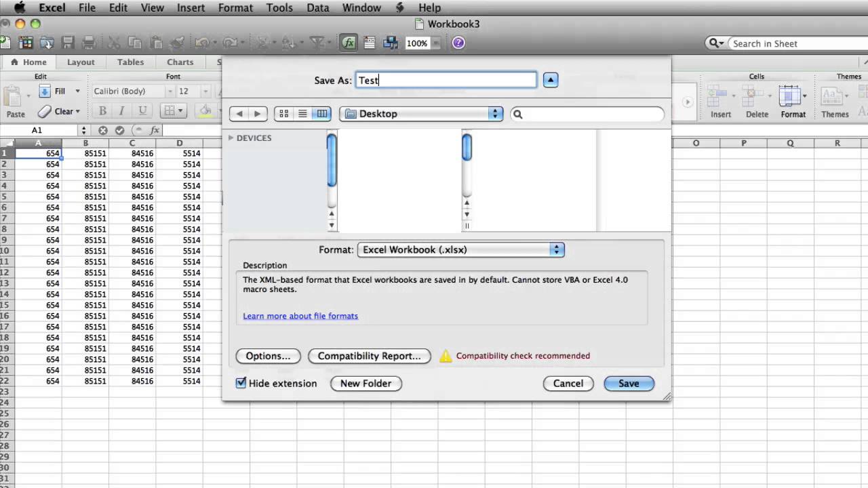Viewport: 868px width, 488px height.
Task: Open the Format file type dropdown
Action: (460, 249)
